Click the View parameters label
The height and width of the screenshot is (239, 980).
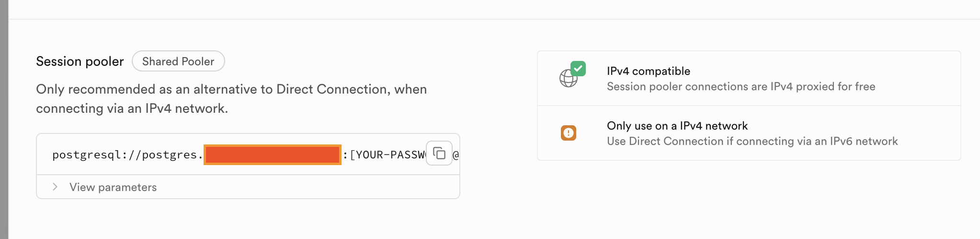[x=113, y=187]
